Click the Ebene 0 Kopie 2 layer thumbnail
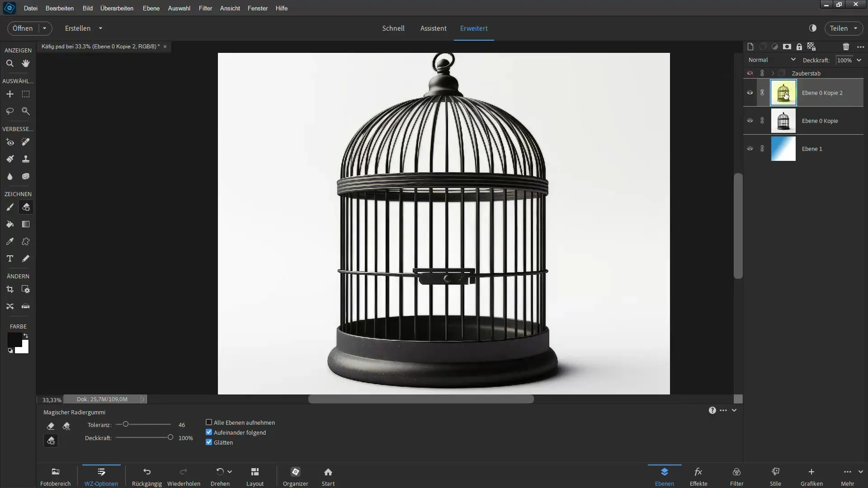This screenshot has height=488, width=868. point(783,92)
